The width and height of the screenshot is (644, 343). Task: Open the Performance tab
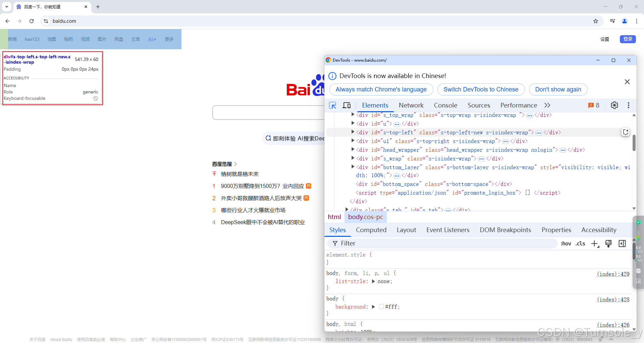[x=519, y=105]
